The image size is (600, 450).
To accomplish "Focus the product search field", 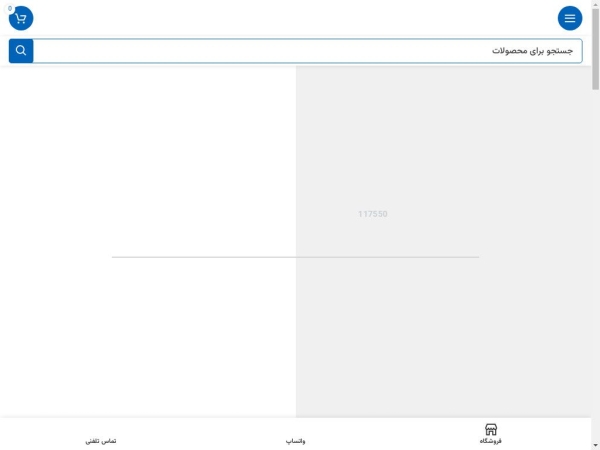I will pyautogui.click(x=308, y=51).
